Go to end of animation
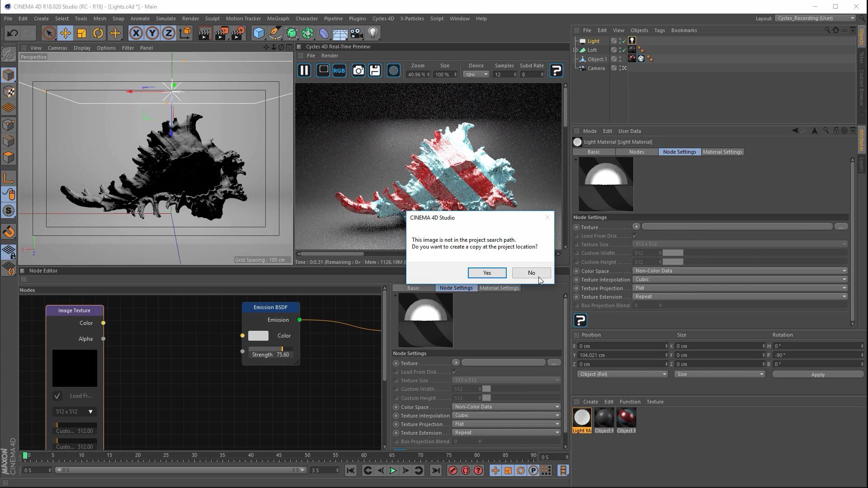This screenshot has height=488, width=868. pyautogui.click(x=436, y=471)
